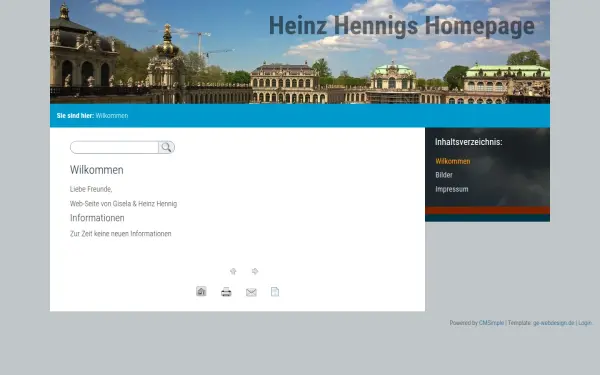The width and height of the screenshot is (600, 375).
Task: Click the Informationen heading
Action: [x=97, y=218]
